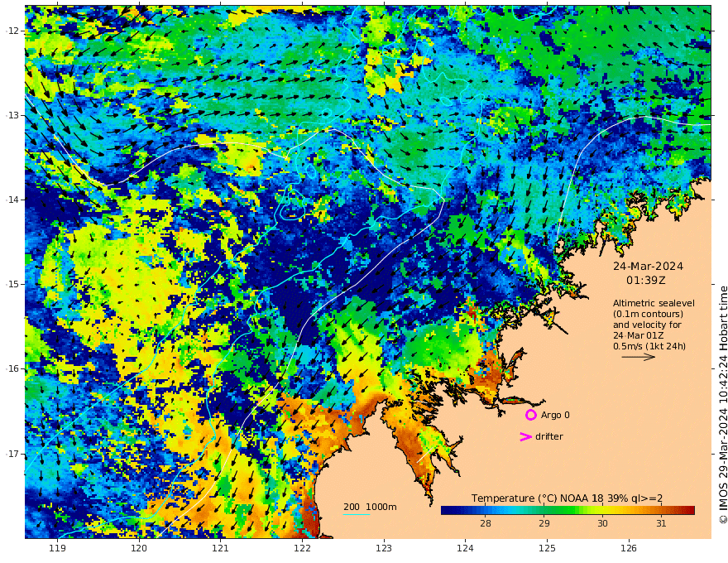Click the 'drifter' legend label
Screen dimensions: 728x563
click(549, 436)
